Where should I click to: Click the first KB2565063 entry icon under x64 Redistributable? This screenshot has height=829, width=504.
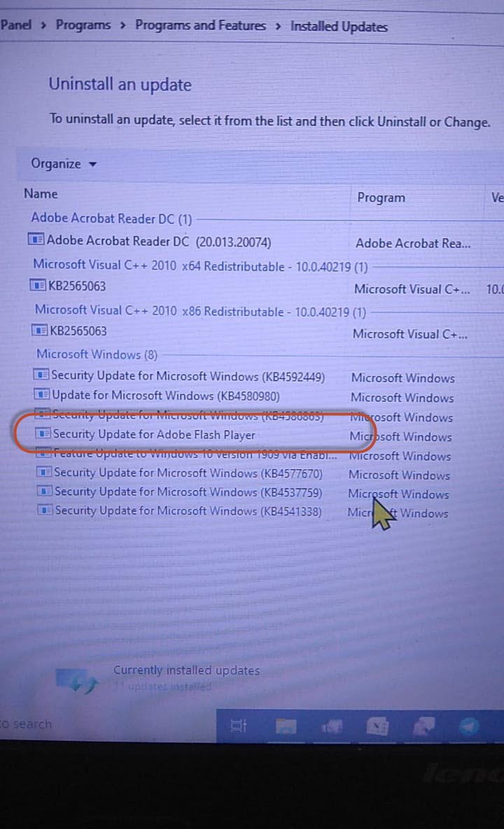[38, 286]
